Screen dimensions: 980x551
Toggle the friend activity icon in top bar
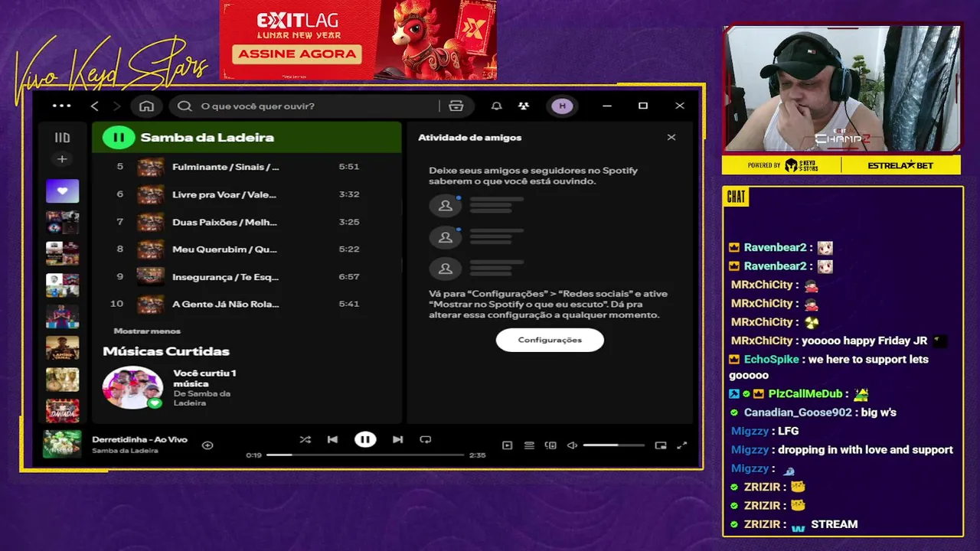[x=524, y=106]
